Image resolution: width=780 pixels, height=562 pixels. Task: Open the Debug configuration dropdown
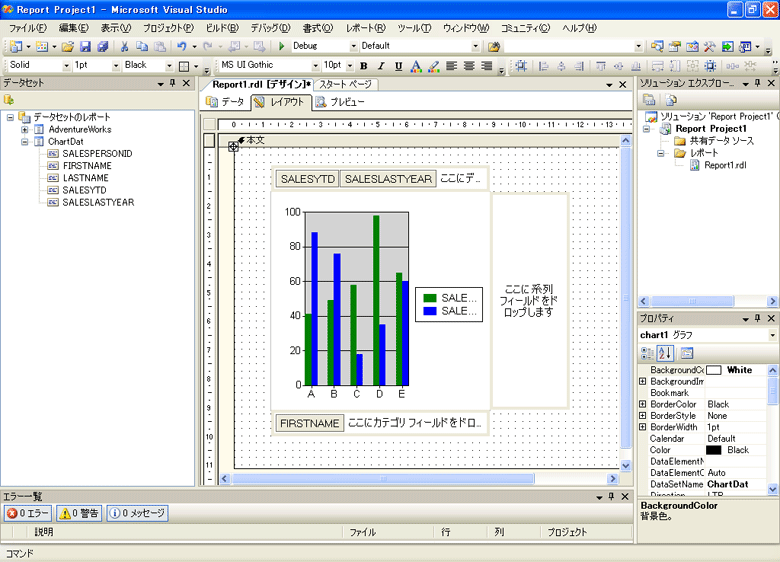pos(354,46)
